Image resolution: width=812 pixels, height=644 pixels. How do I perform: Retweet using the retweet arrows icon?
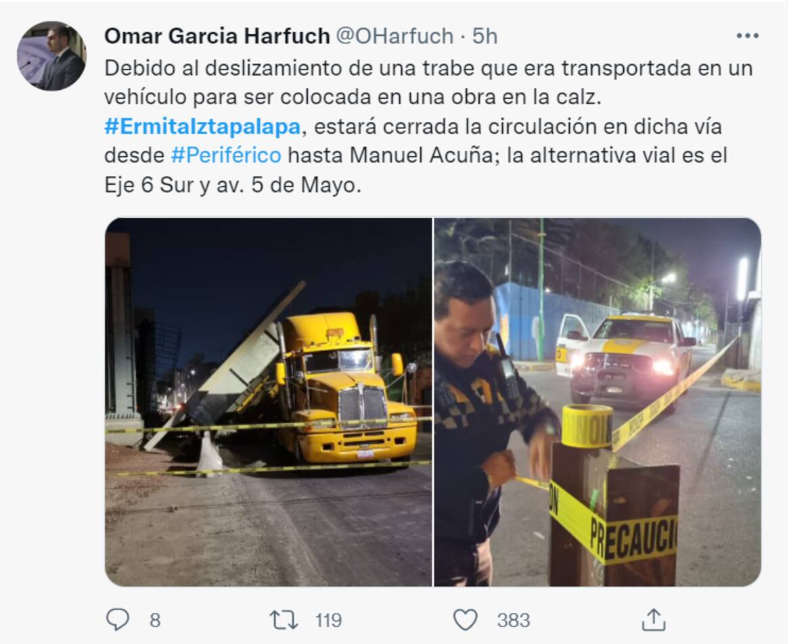284,620
